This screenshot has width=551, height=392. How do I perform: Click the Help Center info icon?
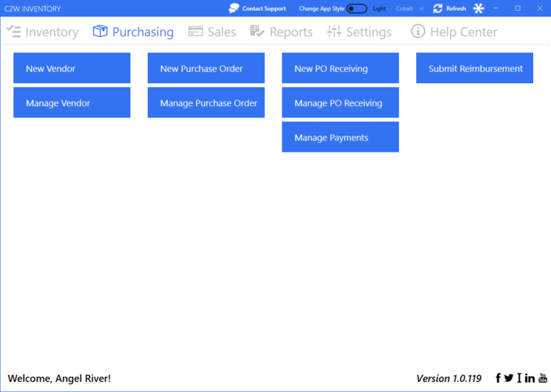(418, 32)
